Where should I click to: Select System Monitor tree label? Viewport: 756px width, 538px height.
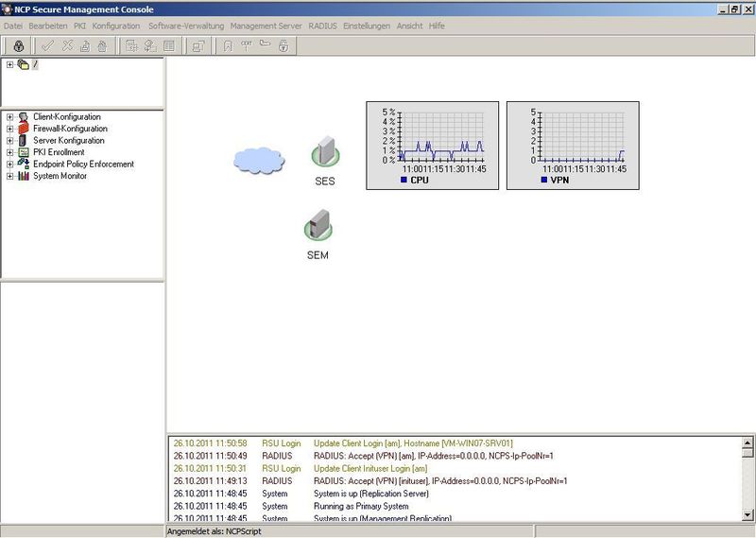click(60, 176)
